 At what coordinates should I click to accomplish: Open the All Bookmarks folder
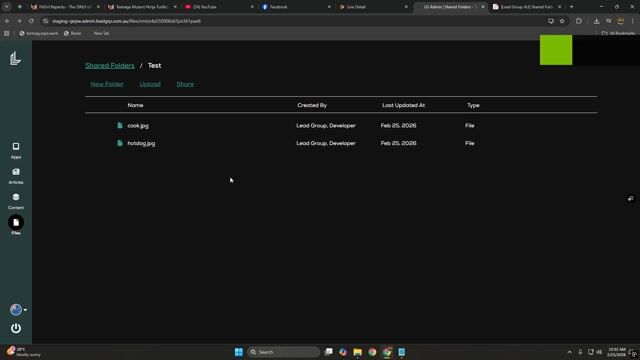tap(618, 33)
